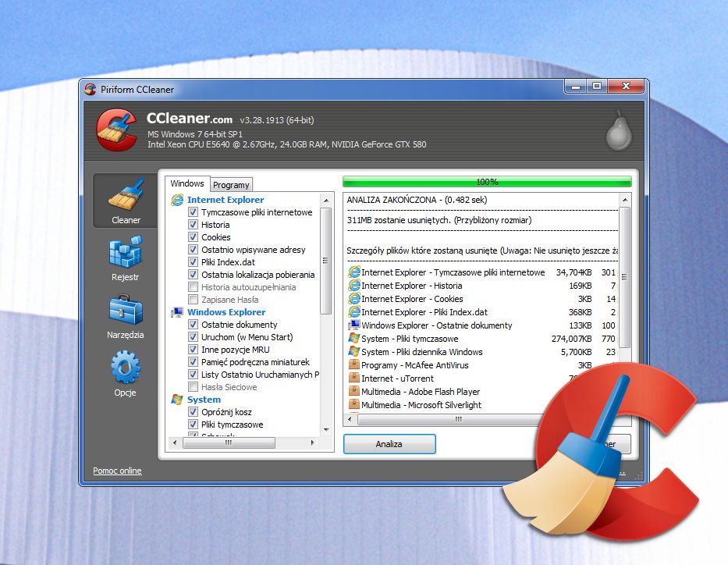The image size is (728, 565).
Task: Switch to the Windows tab
Action: 187,183
